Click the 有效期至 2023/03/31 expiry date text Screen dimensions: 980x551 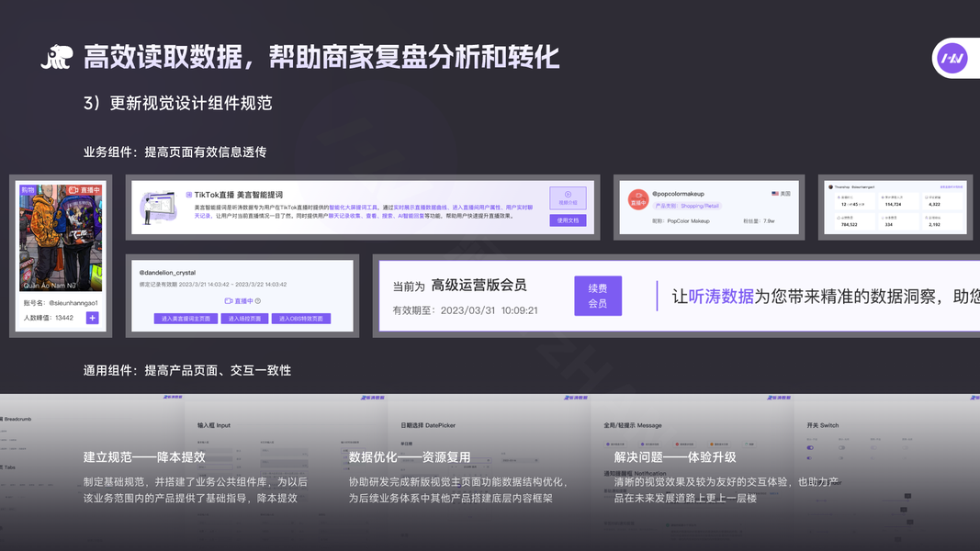coord(465,310)
